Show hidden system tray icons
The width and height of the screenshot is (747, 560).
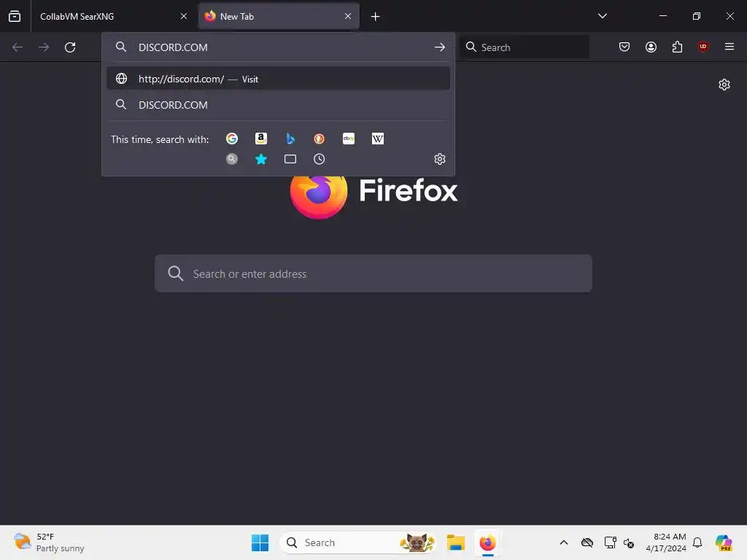[564, 542]
